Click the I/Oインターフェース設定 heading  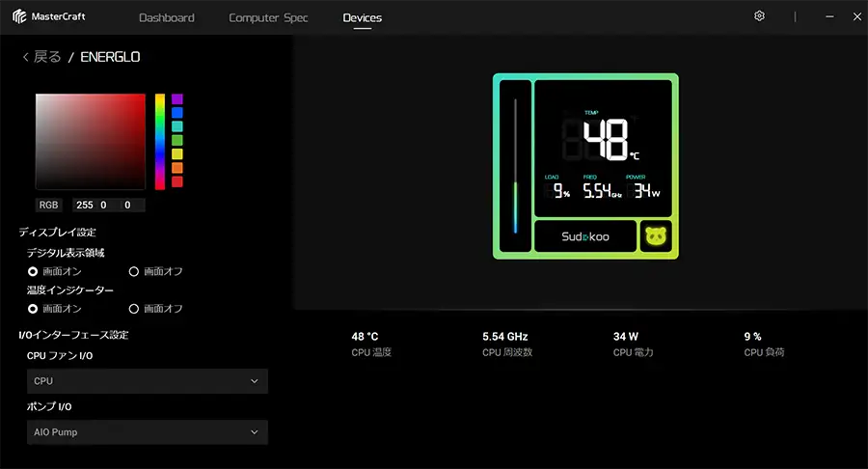click(73, 335)
